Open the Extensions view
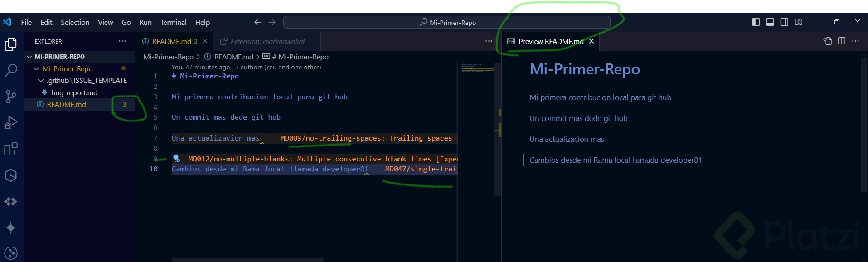 tap(11, 149)
